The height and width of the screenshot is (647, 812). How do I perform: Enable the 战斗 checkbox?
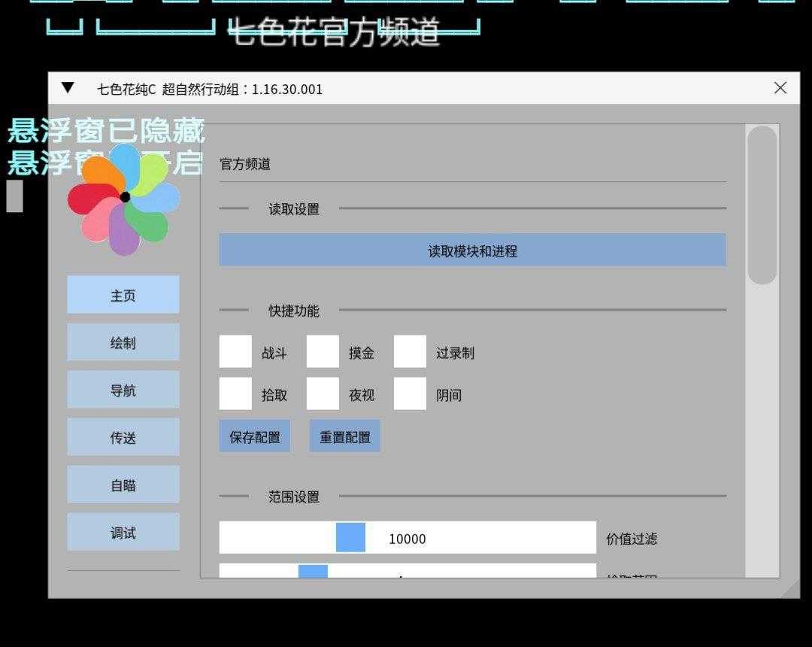[x=235, y=352]
